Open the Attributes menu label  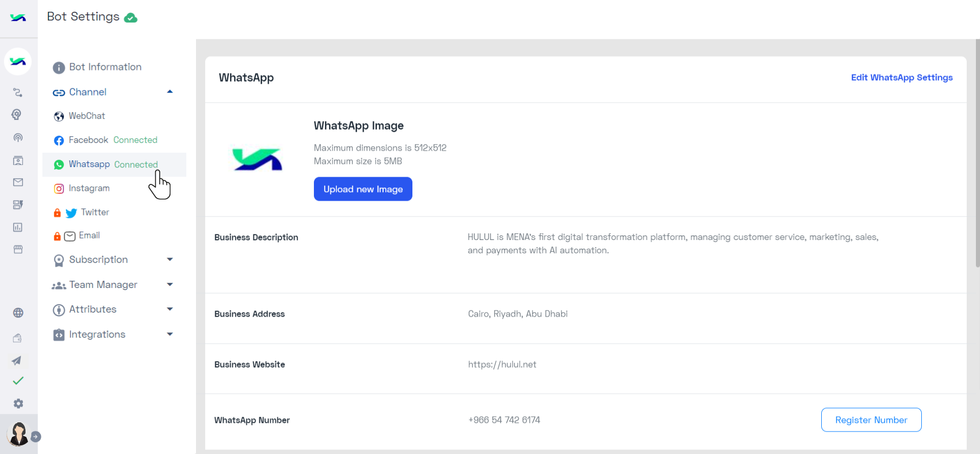[93, 309]
